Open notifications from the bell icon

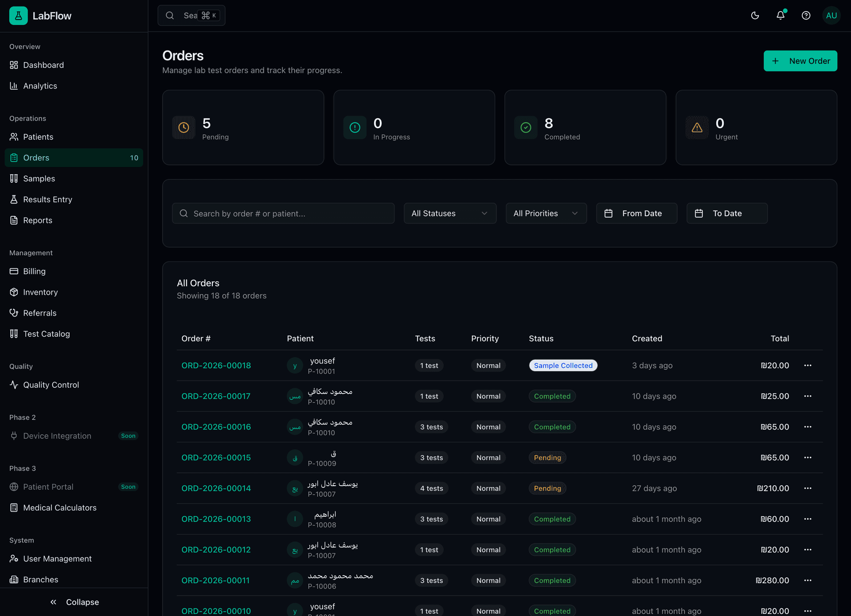(x=780, y=15)
